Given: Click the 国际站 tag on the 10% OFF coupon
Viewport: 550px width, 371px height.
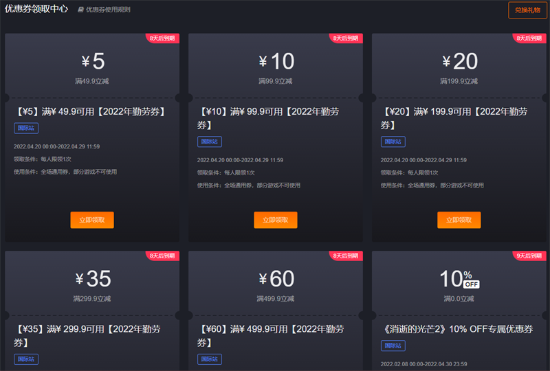Looking at the screenshot, I should pyautogui.click(x=393, y=346).
